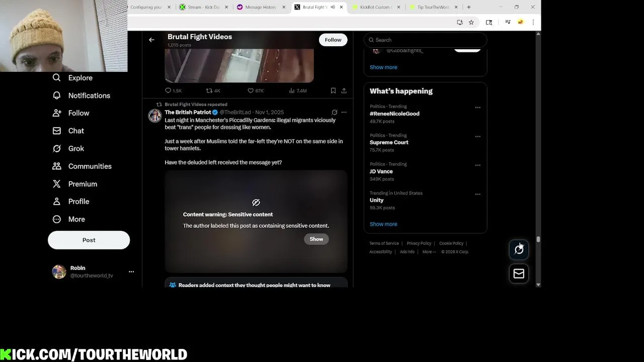Open Nov 1, 2025 post timestamp
The image size is (644, 362).
[269, 112]
